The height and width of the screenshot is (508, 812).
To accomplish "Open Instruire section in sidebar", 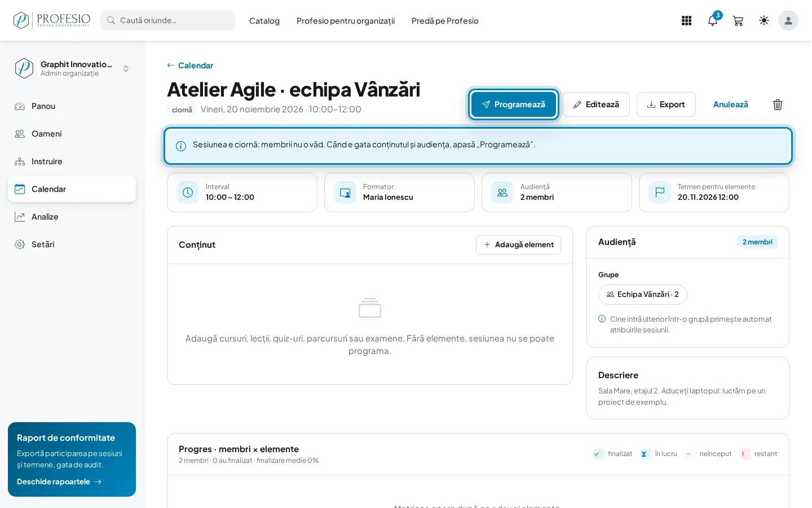I will [72, 161].
